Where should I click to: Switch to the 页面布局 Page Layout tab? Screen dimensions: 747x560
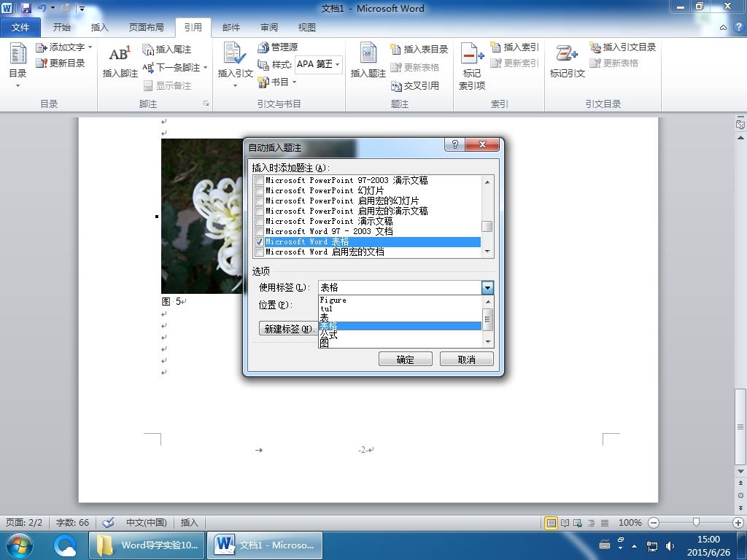[146, 27]
